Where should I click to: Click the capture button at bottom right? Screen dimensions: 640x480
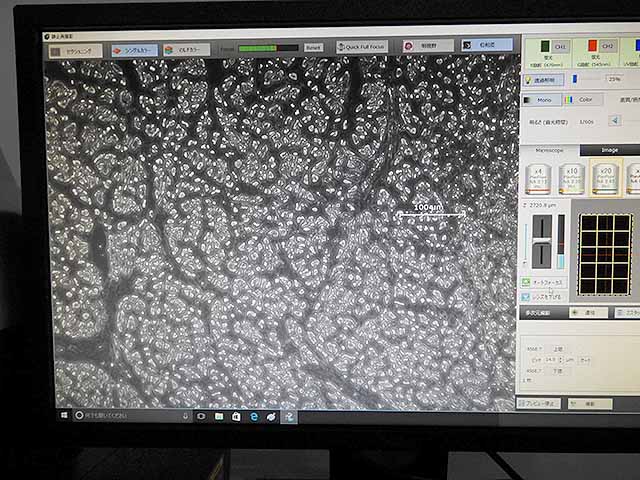(590, 404)
